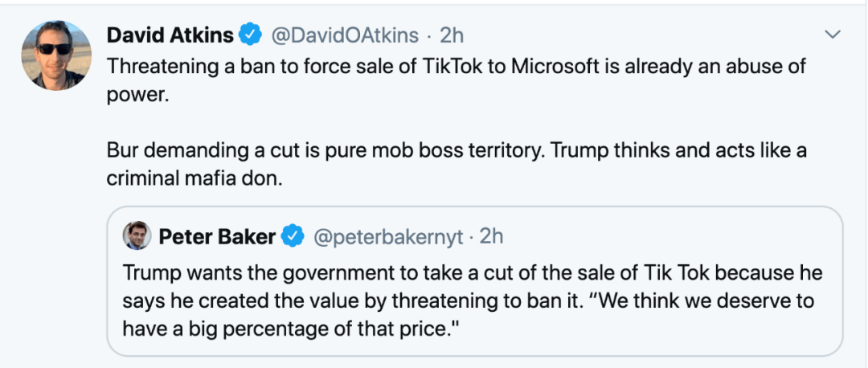Open David Atkins' profile photo

pyautogui.click(x=55, y=54)
